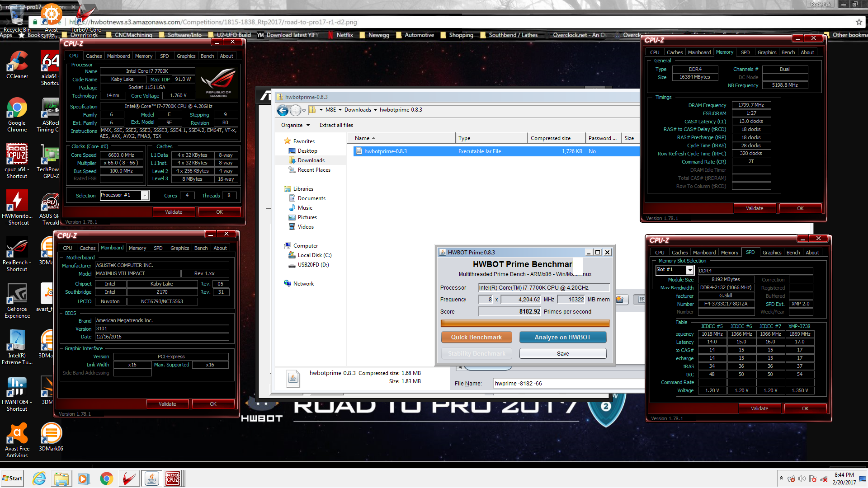The image size is (868, 488).
Task: Open Newegg bookmark folder
Action: click(374, 35)
